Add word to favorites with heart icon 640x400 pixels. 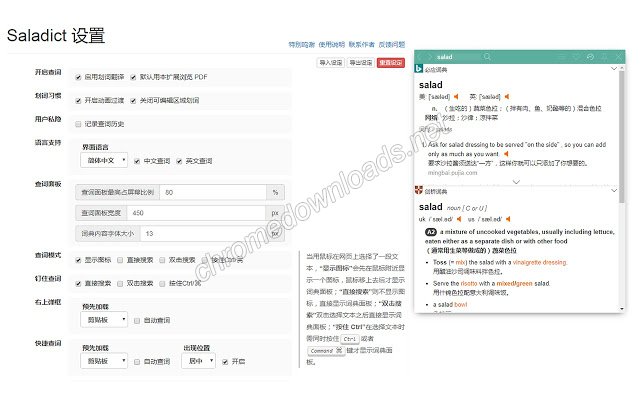576,57
